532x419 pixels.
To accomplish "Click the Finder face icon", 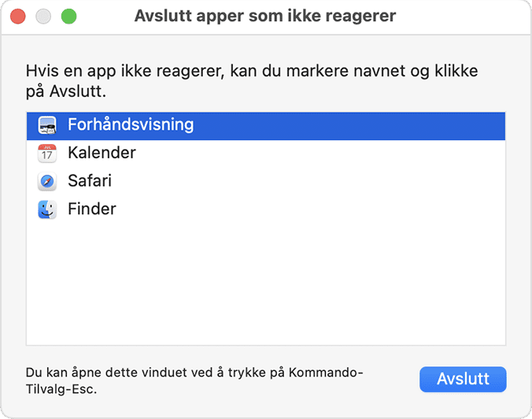I will point(47,209).
